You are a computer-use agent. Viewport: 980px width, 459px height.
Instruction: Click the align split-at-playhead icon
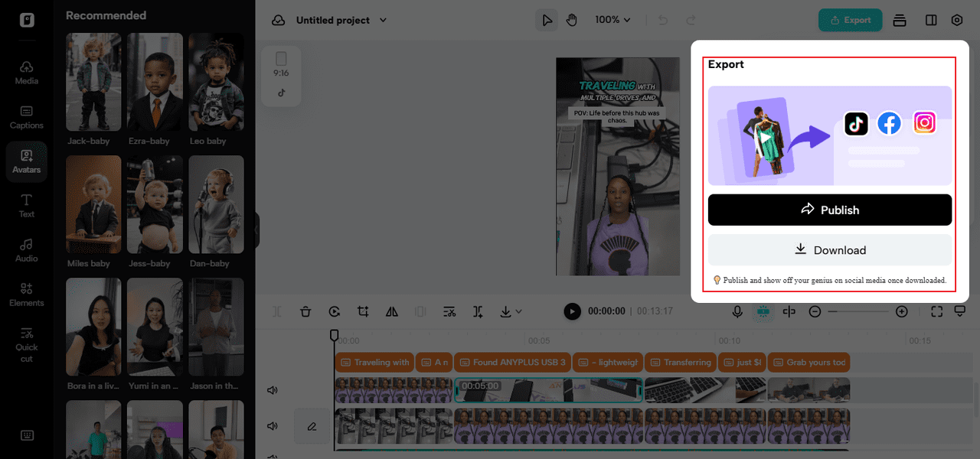[x=789, y=311]
